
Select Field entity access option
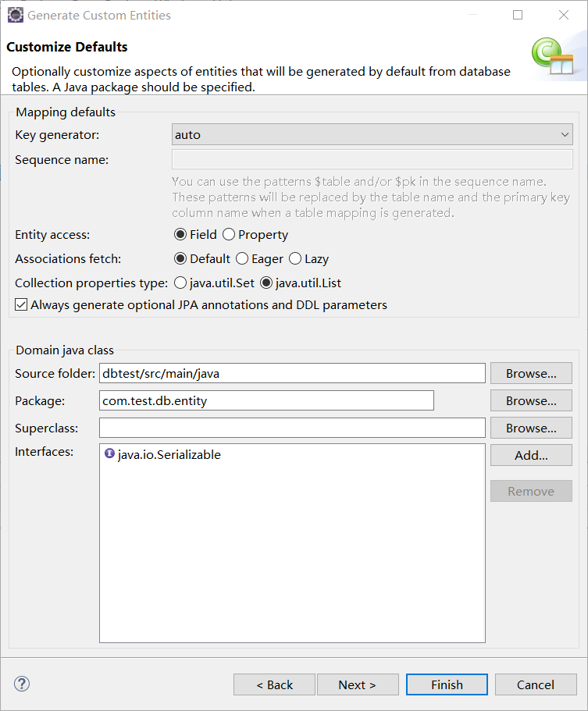tap(180, 235)
